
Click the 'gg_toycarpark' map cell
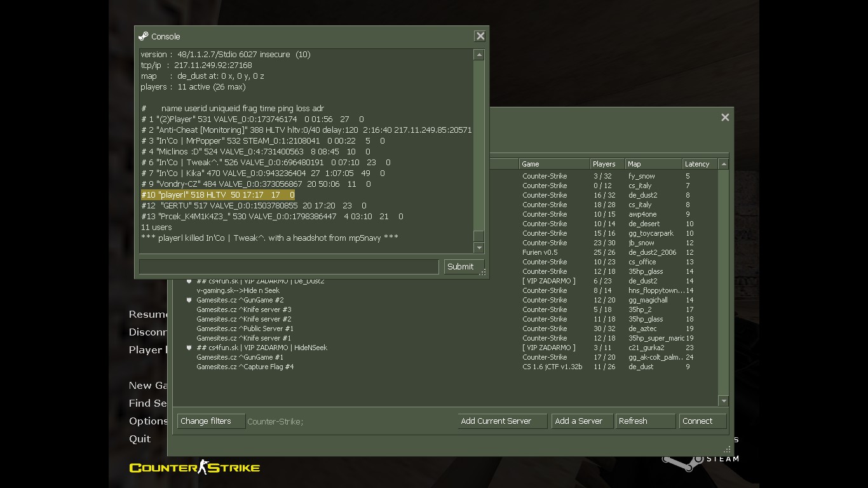(x=651, y=233)
